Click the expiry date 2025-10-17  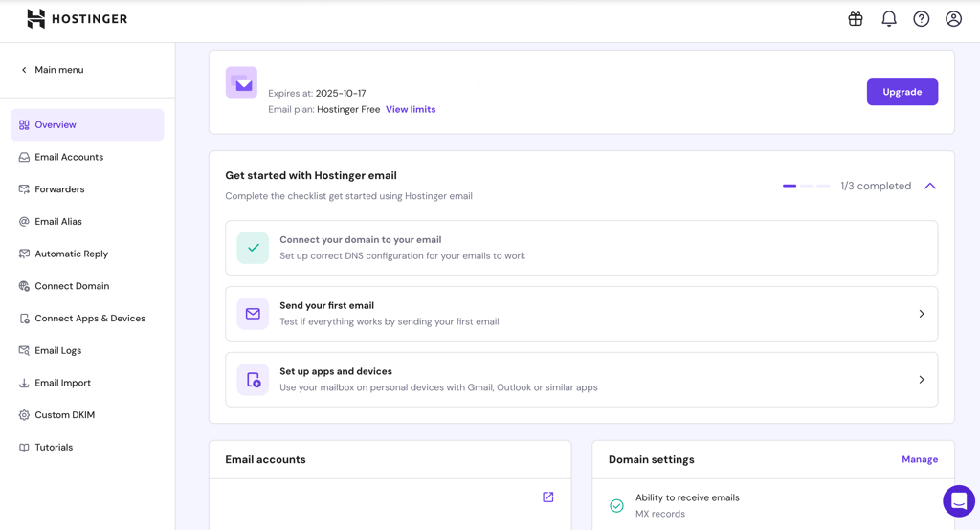pyautogui.click(x=341, y=93)
